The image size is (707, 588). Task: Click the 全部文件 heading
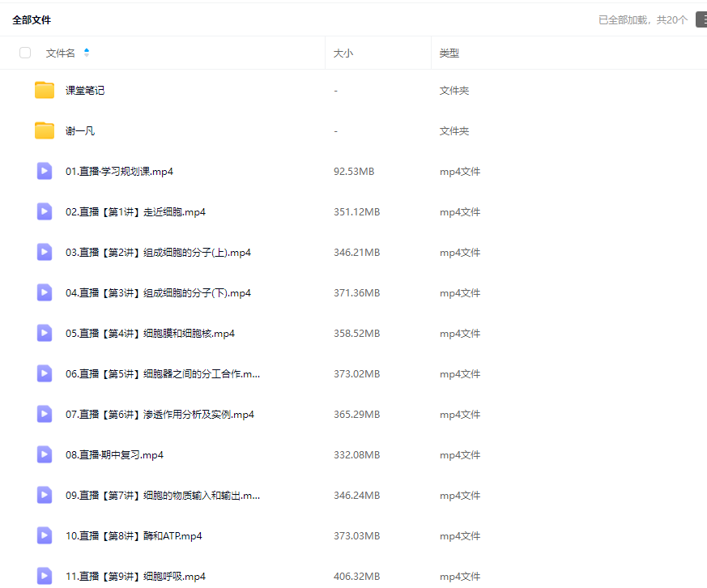[x=32, y=19]
